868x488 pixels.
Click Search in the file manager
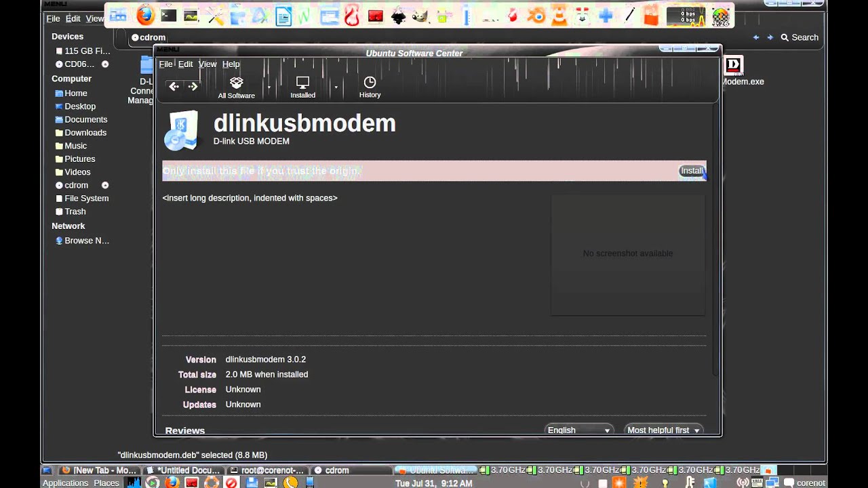click(800, 37)
